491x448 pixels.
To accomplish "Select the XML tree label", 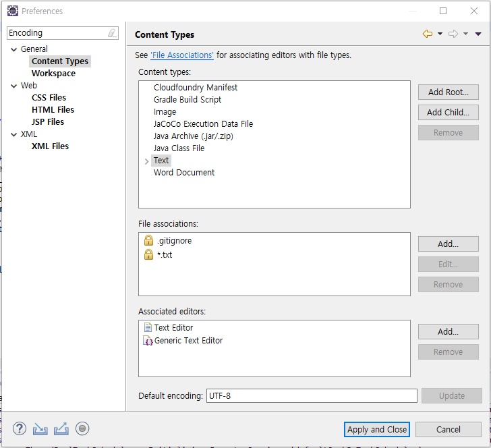I will tap(29, 134).
